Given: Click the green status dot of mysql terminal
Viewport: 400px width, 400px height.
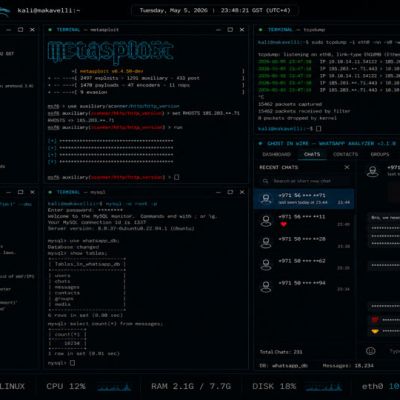Looking at the screenshot, I should tap(50, 192).
